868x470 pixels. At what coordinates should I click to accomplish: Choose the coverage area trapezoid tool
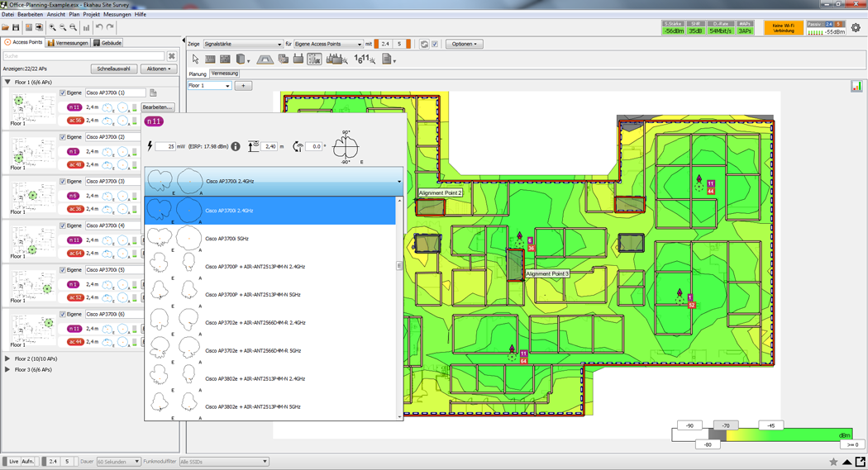click(x=265, y=59)
